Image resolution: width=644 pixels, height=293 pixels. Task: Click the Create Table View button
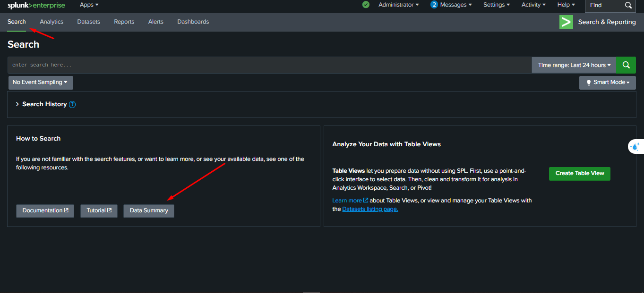(579, 174)
